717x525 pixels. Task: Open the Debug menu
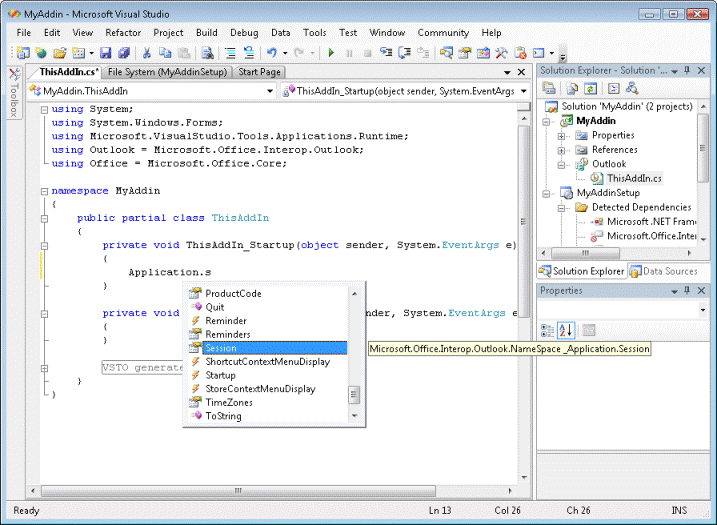pos(244,32)
